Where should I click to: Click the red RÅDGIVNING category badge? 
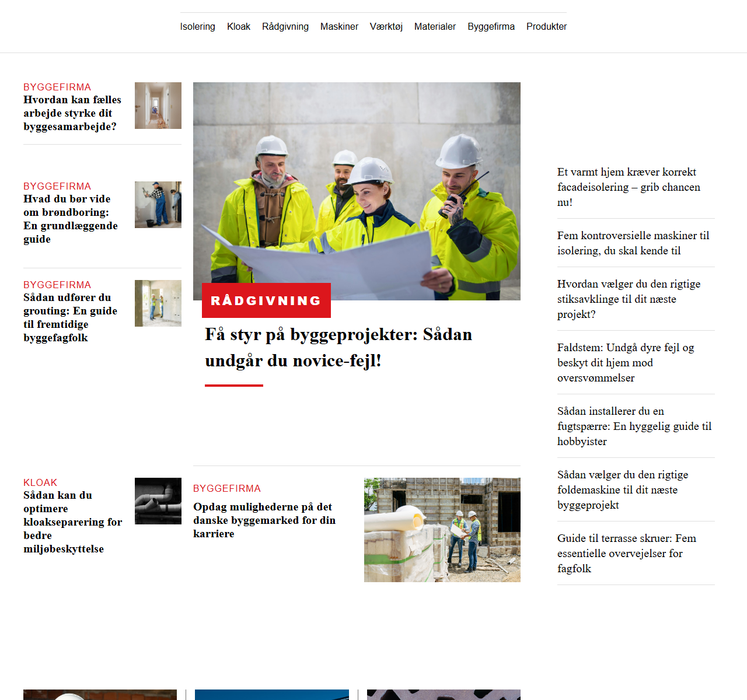(266, 300)
